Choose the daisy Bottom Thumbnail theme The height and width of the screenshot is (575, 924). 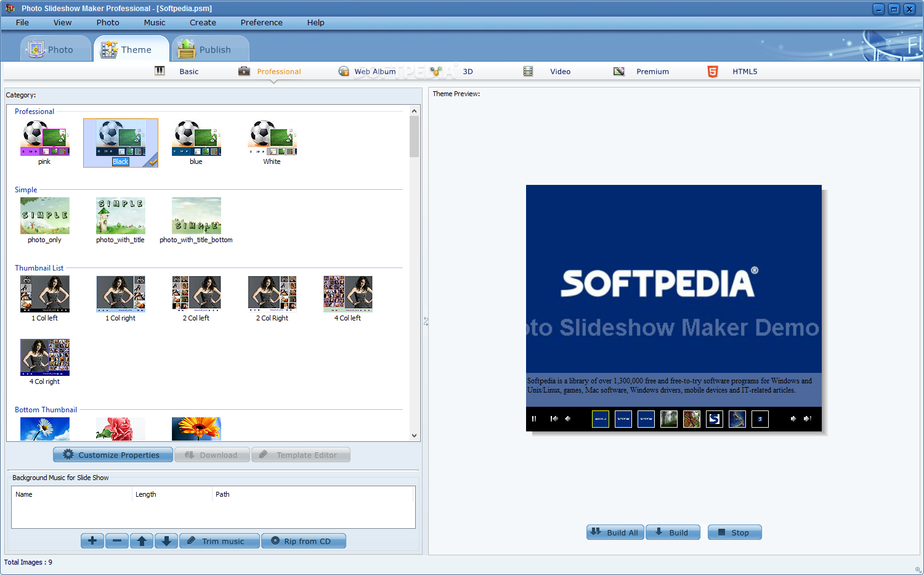tap(44, 429)
